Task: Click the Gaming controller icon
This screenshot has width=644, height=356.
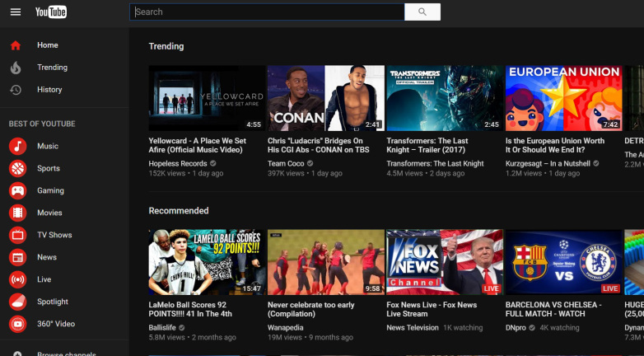Action: 17,190
